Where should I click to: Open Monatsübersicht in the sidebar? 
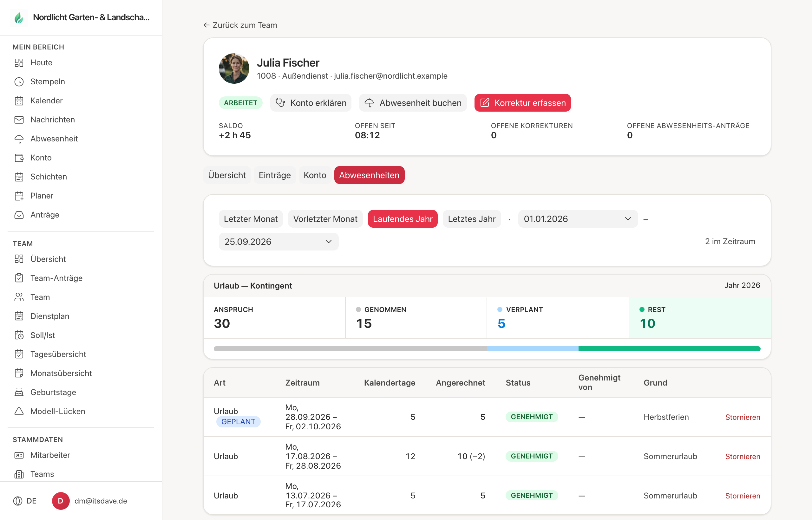(61, 373)
